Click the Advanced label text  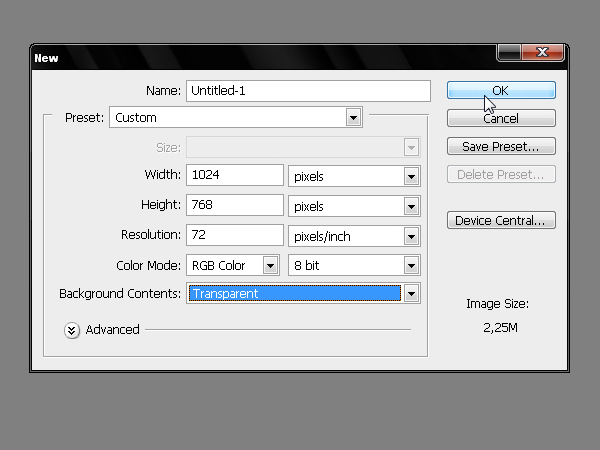pos(112,329)
